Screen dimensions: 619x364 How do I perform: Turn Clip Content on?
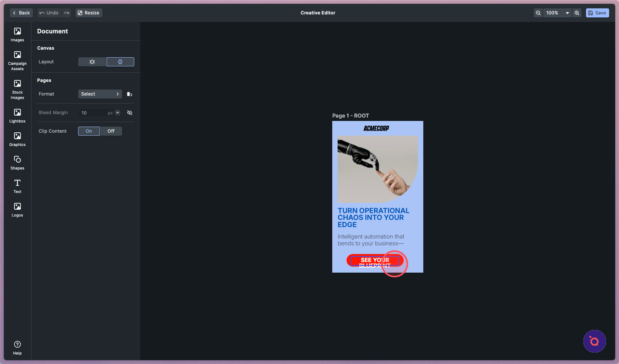89,131
